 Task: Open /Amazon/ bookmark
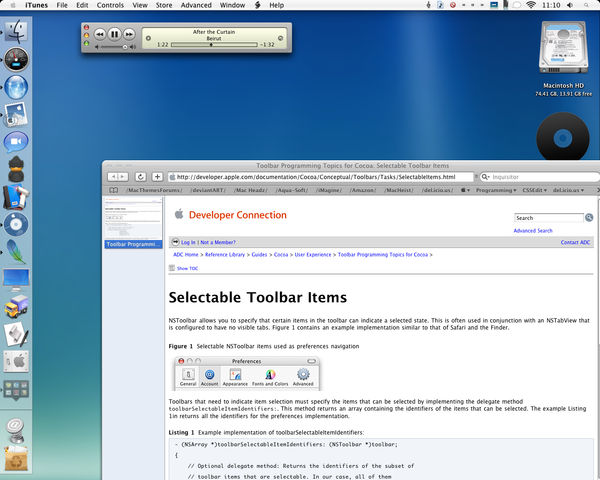point(363,190)
